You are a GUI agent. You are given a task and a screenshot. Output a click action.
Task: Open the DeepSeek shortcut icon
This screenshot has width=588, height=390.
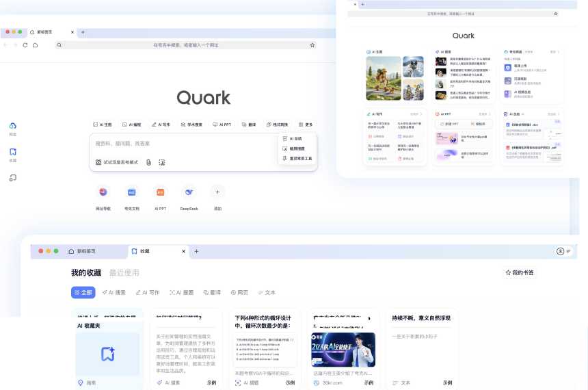[x=189, y=192]
